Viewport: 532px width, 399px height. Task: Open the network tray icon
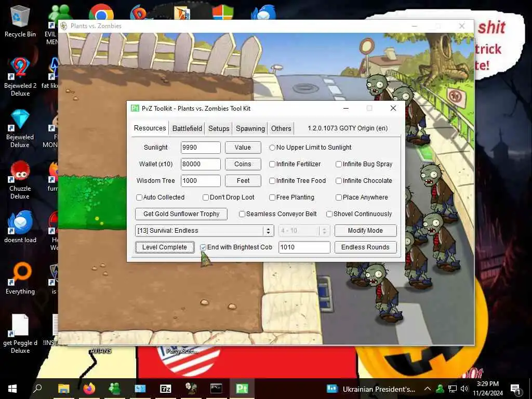click(x=453, y=389)
